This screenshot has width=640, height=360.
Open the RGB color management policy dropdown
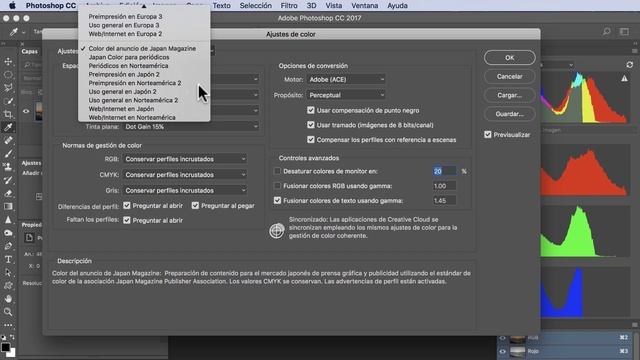(185, 159)
